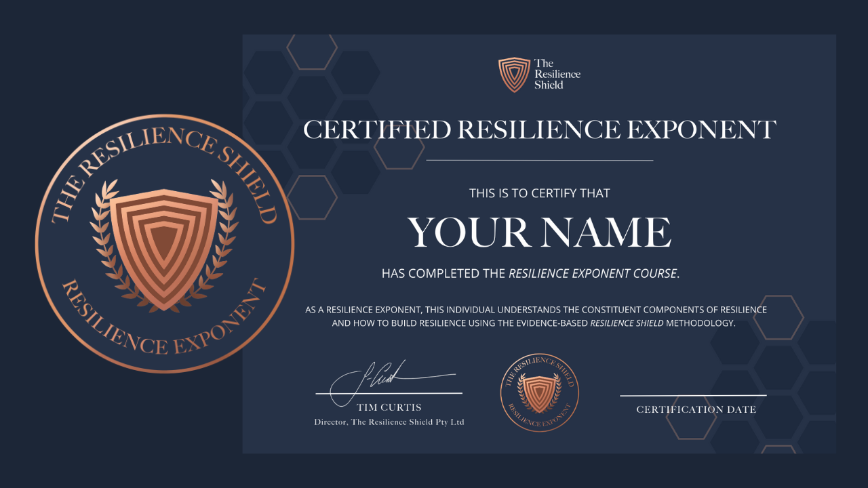Click the large Resilience Exponent badge emblem

click(165, 243)
